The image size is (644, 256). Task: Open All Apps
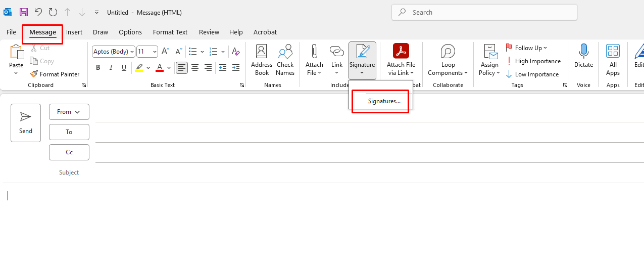coord(613,60)
